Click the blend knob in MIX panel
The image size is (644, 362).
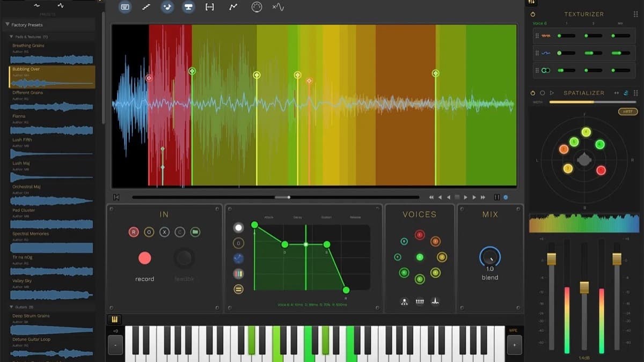coord(490,257)
